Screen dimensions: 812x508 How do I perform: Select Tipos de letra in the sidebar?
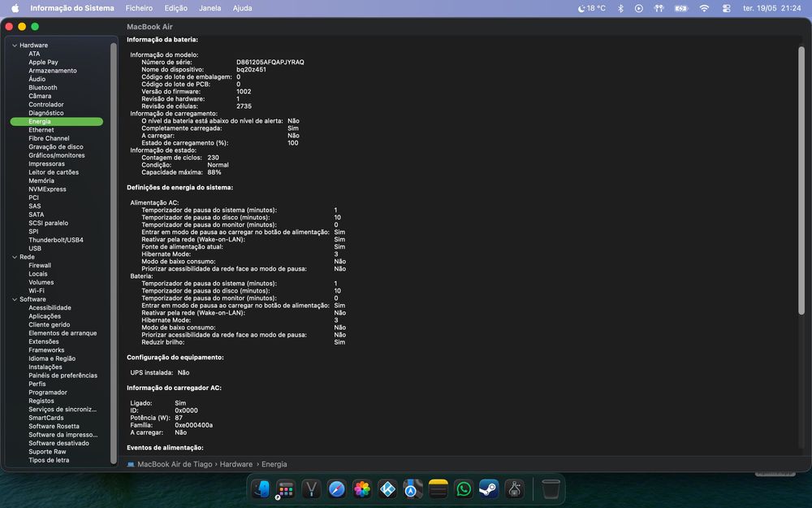pyautogui.click(x=49, y=460)
